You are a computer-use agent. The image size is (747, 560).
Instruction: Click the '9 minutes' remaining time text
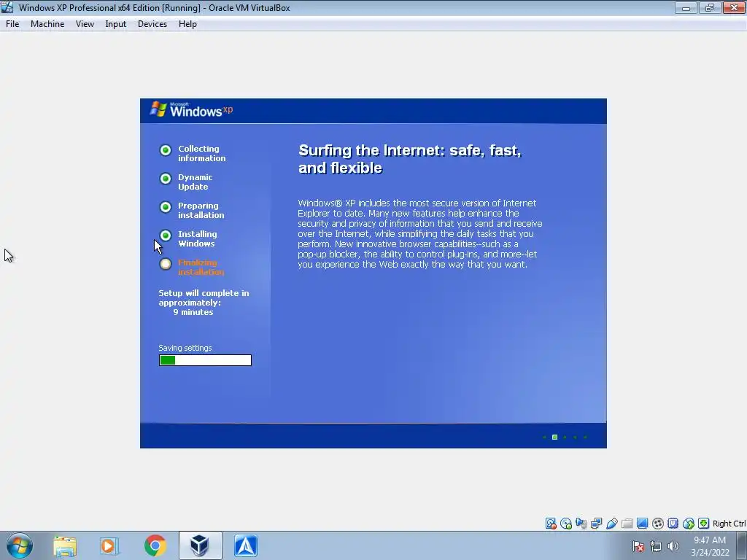[193, 312]
